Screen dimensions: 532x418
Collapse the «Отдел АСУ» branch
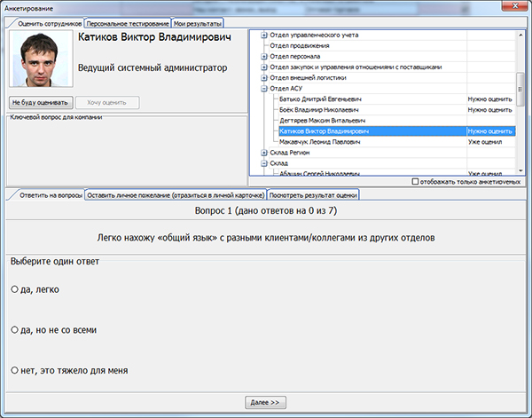tap(263, 89)
